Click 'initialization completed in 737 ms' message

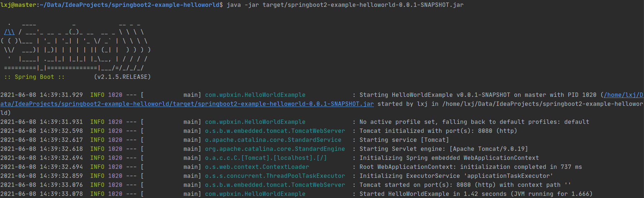(x=471, y=167)
